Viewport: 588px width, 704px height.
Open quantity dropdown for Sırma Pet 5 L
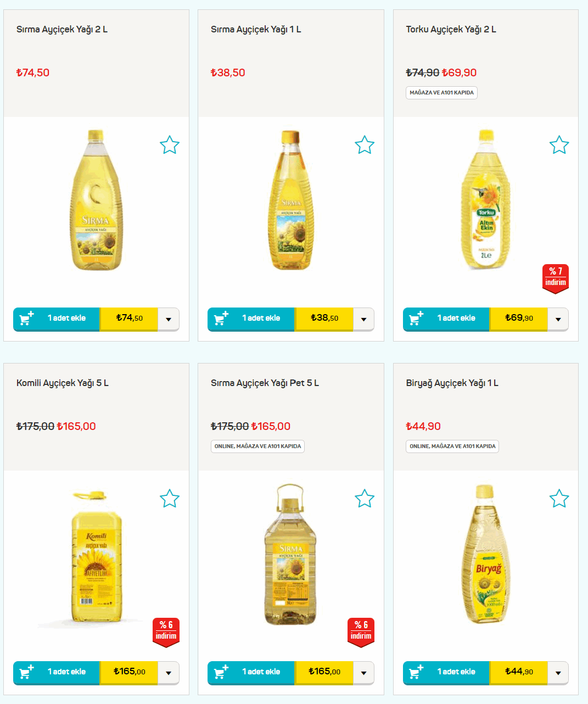(x=363, y=673)
